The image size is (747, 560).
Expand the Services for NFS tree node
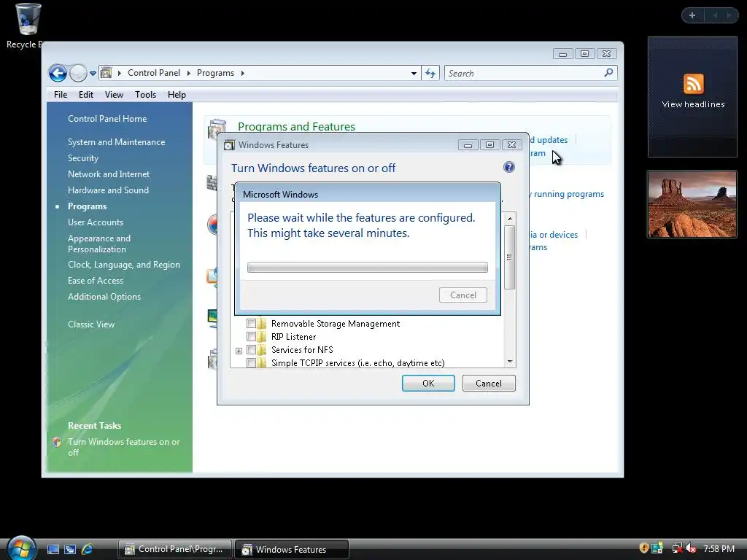239,351
